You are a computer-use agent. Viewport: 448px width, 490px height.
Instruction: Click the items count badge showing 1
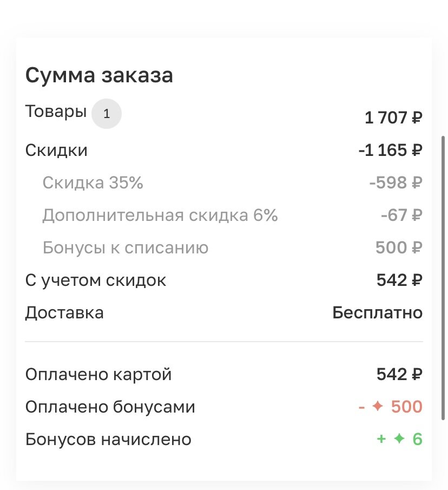click(107, 114)
